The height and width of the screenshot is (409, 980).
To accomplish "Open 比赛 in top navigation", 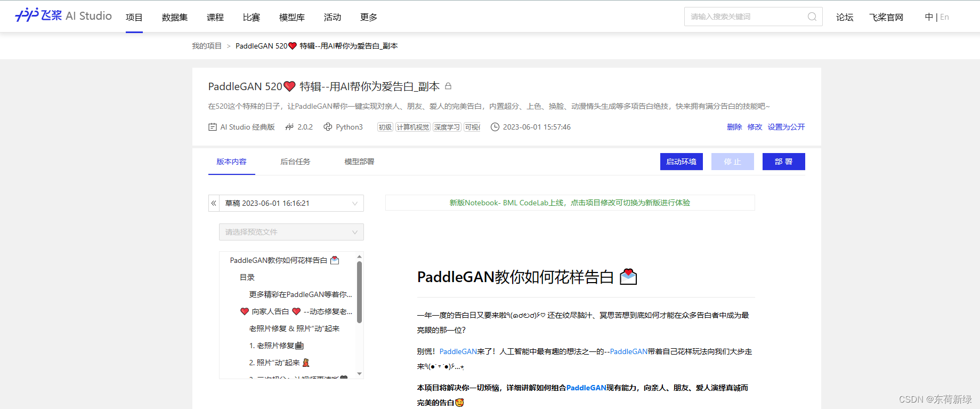I will [x=252, y=17].
